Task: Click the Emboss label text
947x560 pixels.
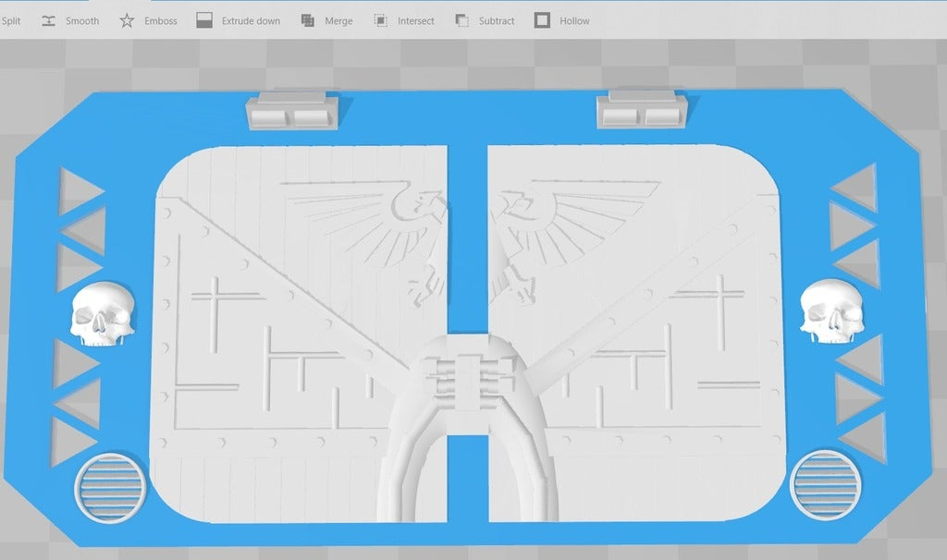Action: click(161, 20)
